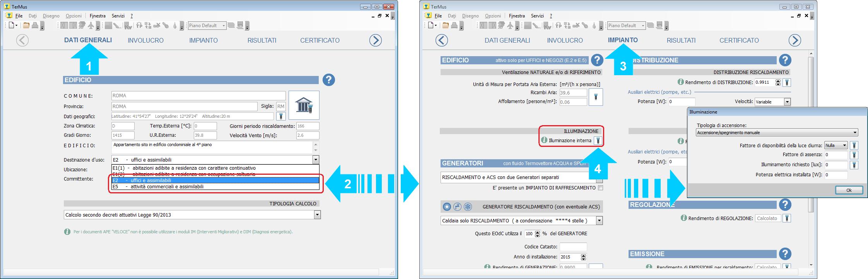Click the open folder icon in left window toolbar

tap(26, 26)
